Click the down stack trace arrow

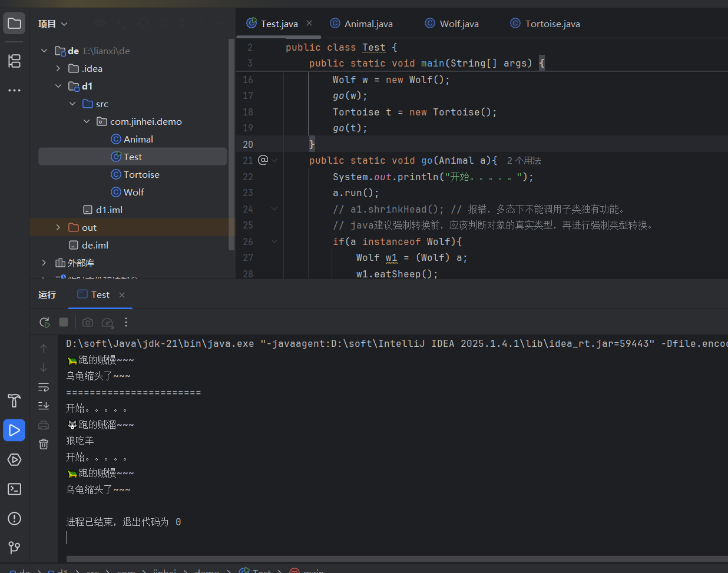pyautogui.click(x=44, y=367)
